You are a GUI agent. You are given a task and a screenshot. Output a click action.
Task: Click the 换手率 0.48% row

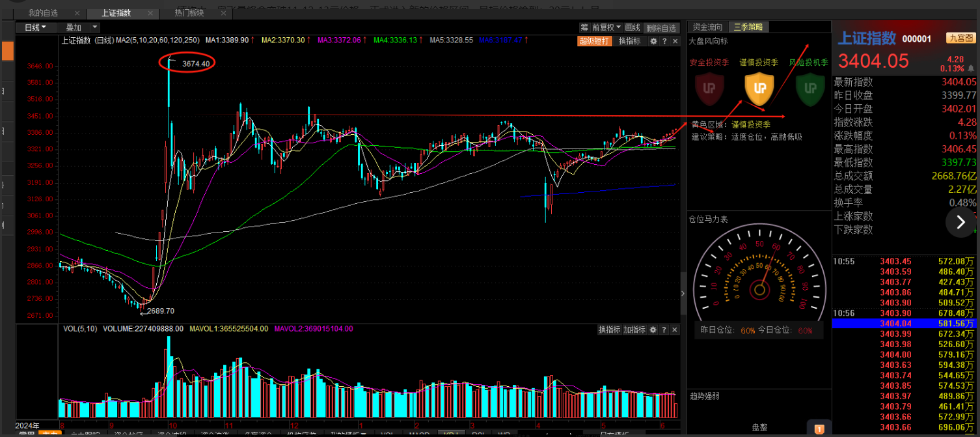pyautogui.click(x=906, y=203)
